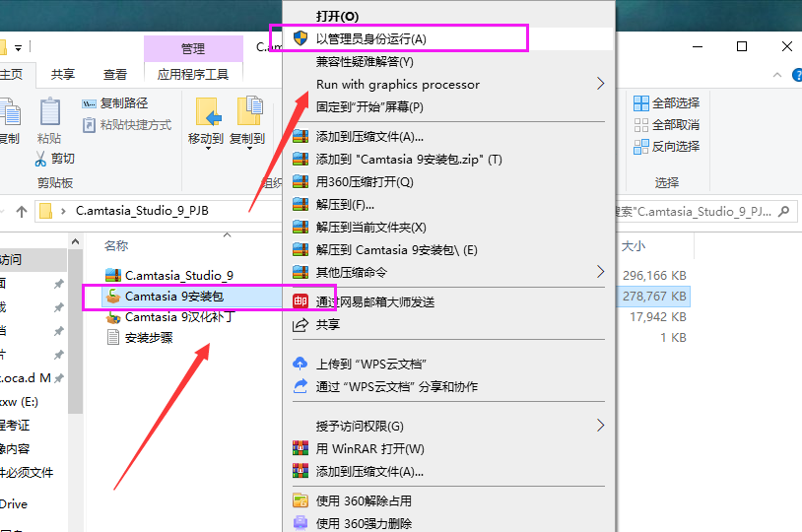The width and height of the screenshot is (802, 532).
Task: Click the 296,166 KB size cell
Action: [x=654, y=276]
